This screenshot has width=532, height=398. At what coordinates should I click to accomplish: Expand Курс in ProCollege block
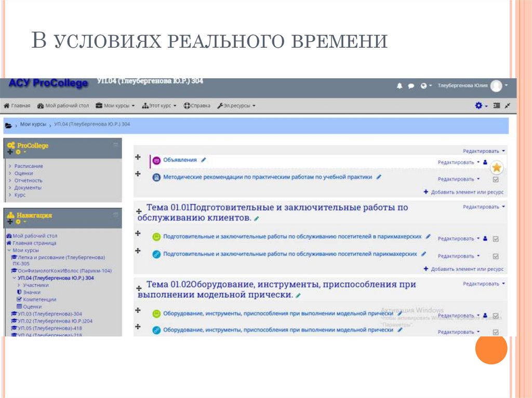point(20,195)
